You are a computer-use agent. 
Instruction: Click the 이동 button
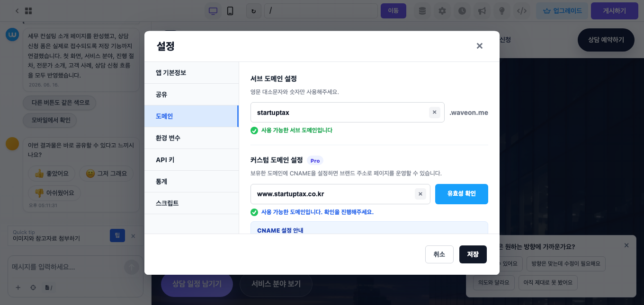click(394, 11)
